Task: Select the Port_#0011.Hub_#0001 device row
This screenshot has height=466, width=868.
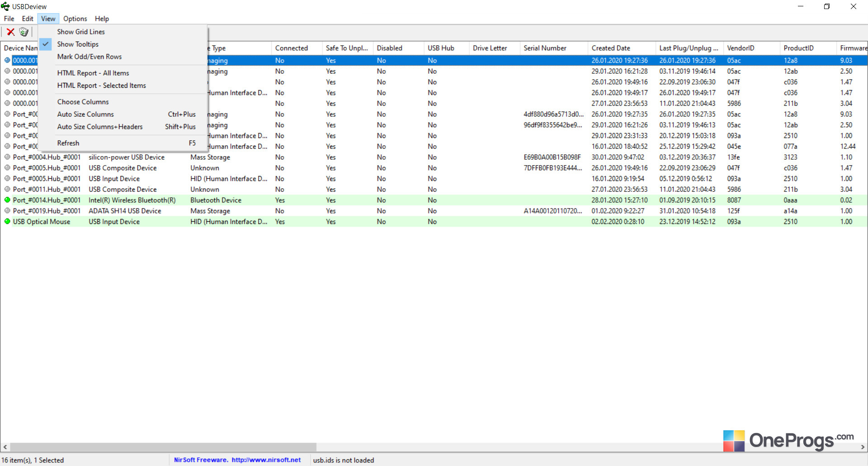Action: point(434,189)
